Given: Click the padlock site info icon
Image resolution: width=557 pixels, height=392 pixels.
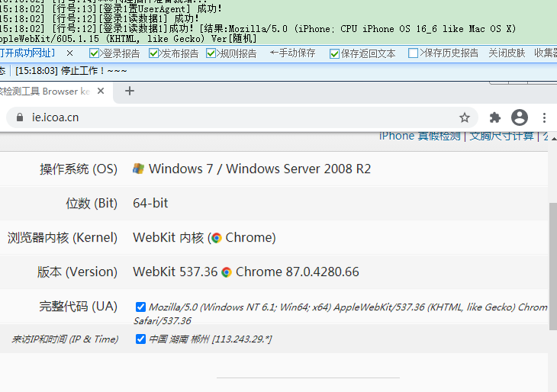Looking at the screenshot, I should click(x=20, y=117).
